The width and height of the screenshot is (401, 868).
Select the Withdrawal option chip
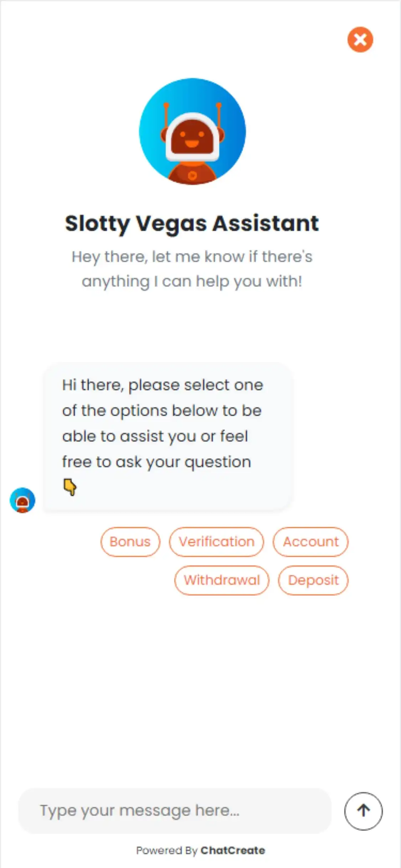click(x=222, y=580)
